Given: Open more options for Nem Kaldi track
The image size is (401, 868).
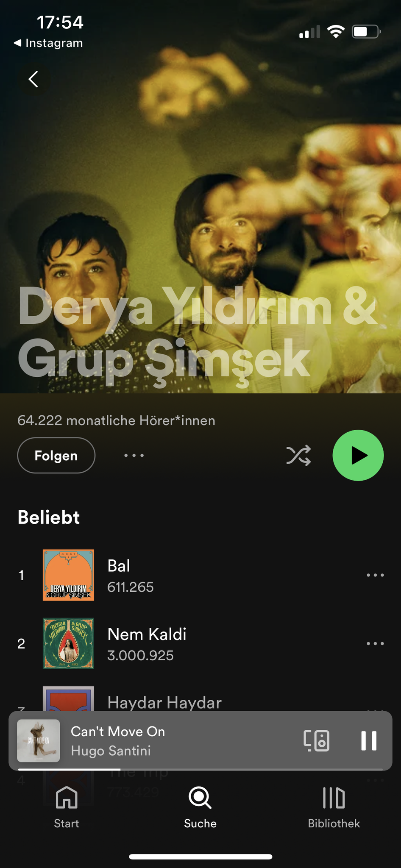Looking at the screenshot, I should point(375,643).
